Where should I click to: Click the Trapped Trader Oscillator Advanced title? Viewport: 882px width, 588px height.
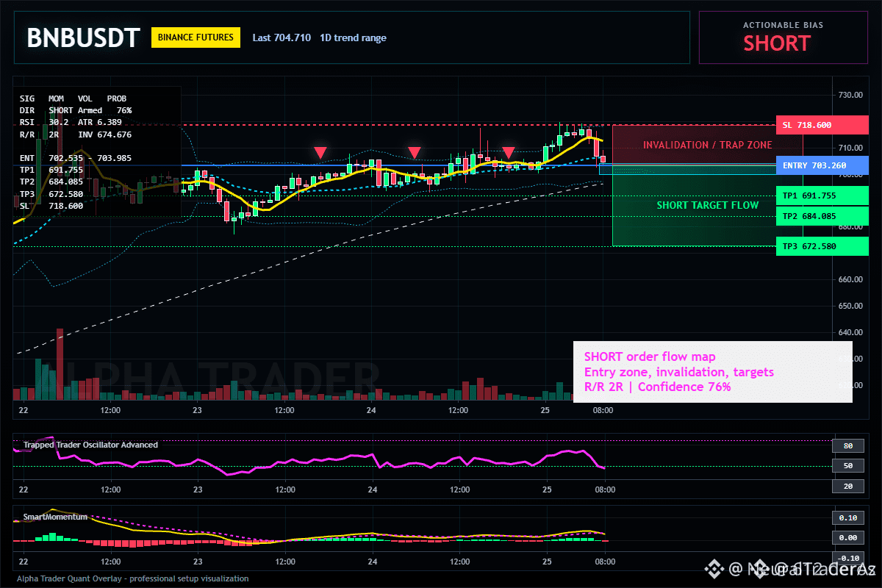pyautogui.click(x=90, y=445)
